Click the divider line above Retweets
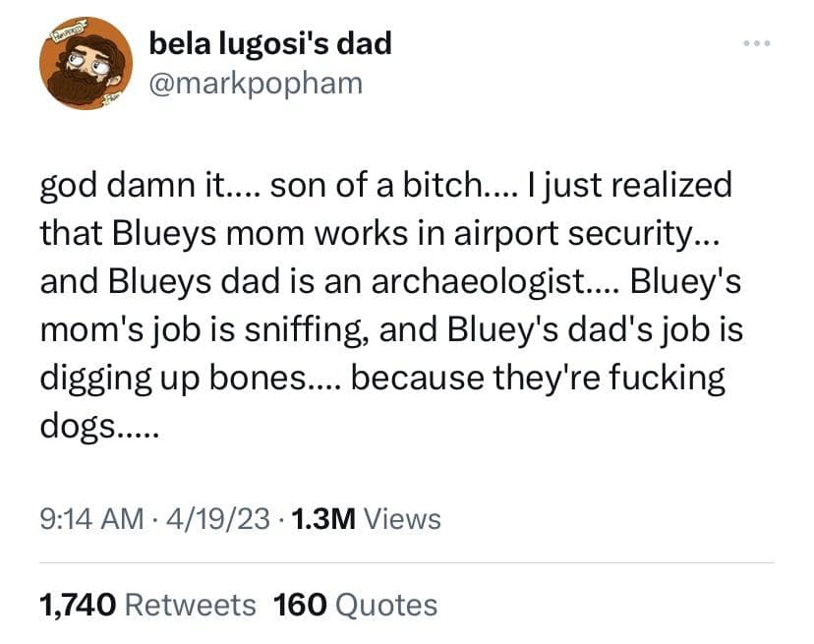This screenshot has width=814, height=644. click(x=407, y=562)
